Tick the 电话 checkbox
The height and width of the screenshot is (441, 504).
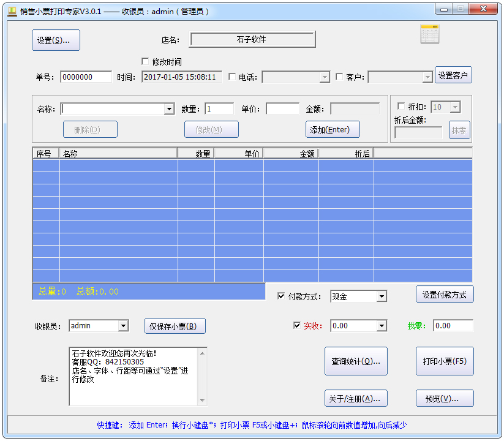(x=231, y=77)
